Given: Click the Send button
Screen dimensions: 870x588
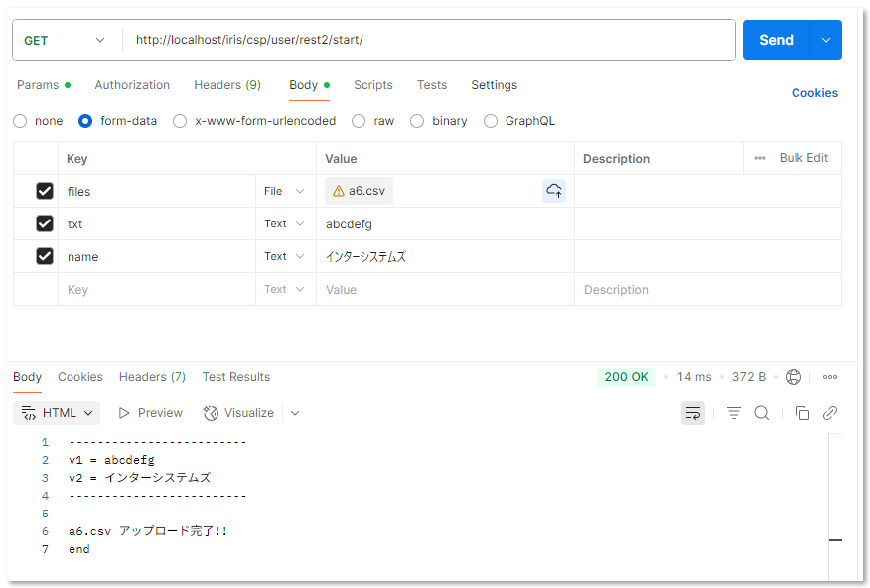Looking at the screenshot, I should tap(776, 40).
